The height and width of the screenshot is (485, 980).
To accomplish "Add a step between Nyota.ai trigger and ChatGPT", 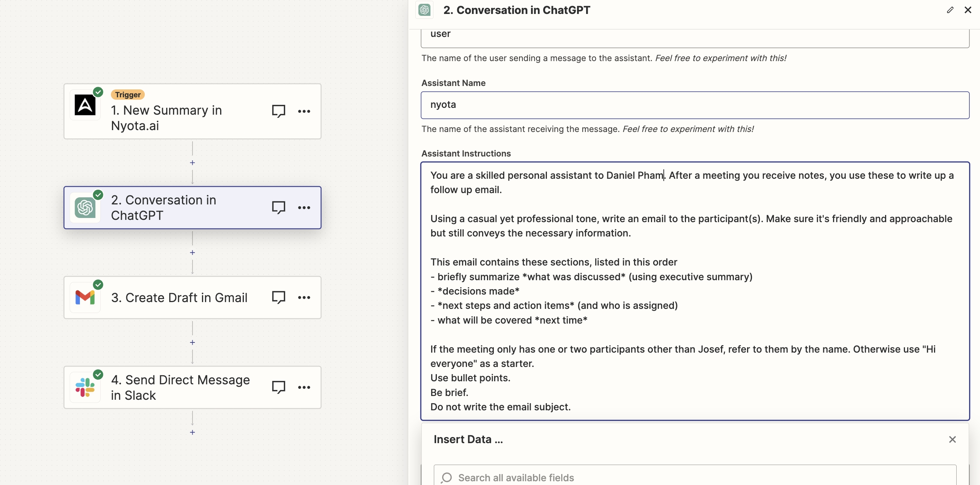I will [193, 163].
